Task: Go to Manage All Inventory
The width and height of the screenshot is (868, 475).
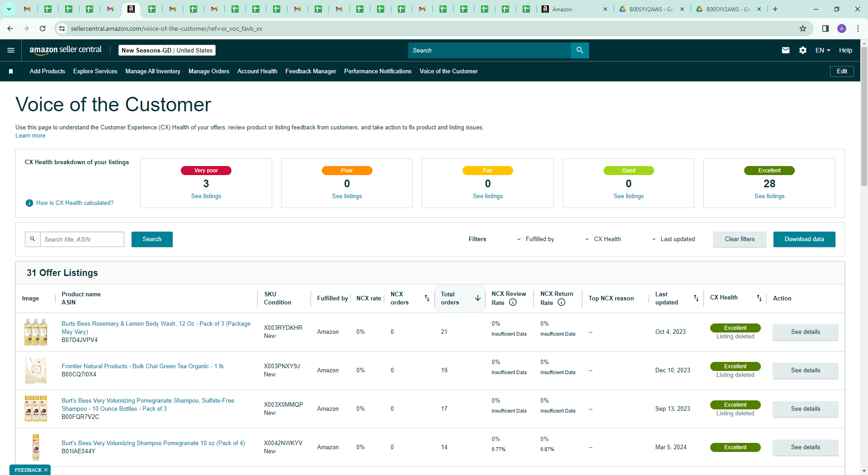Action: click(x=153, y=71)
